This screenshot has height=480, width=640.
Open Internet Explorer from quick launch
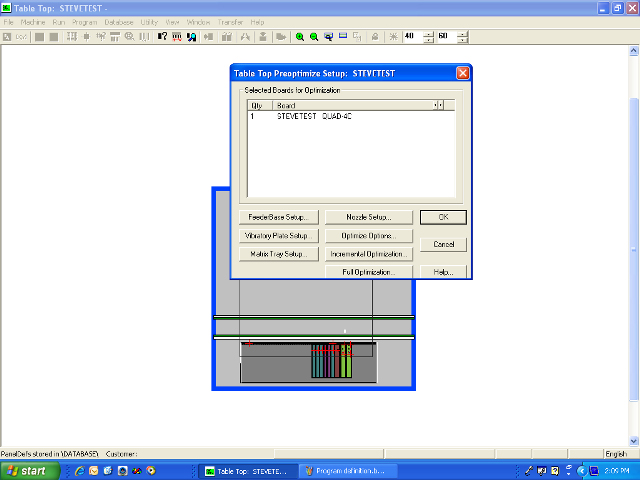[x=80, y=471]
